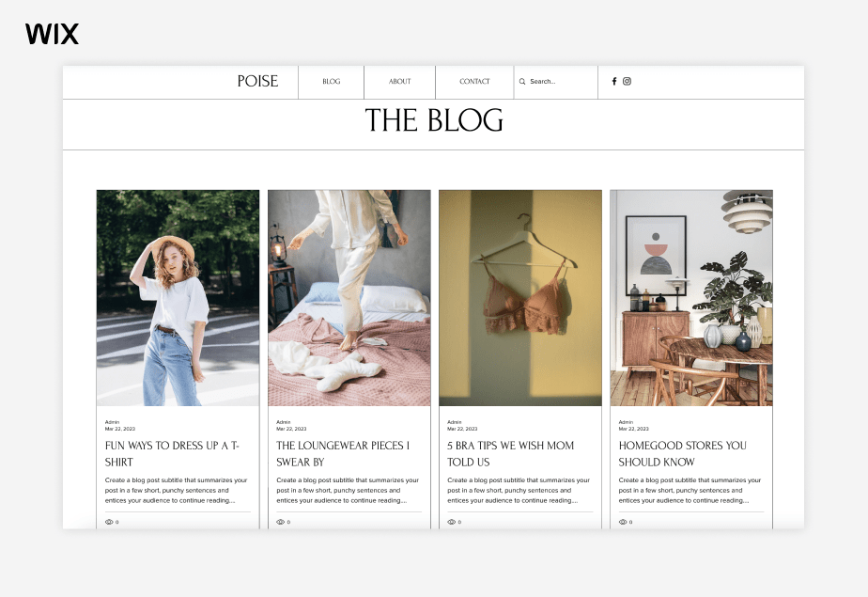
Task: Click the Admin author link on the first post
Action: [x=112, y=422]
